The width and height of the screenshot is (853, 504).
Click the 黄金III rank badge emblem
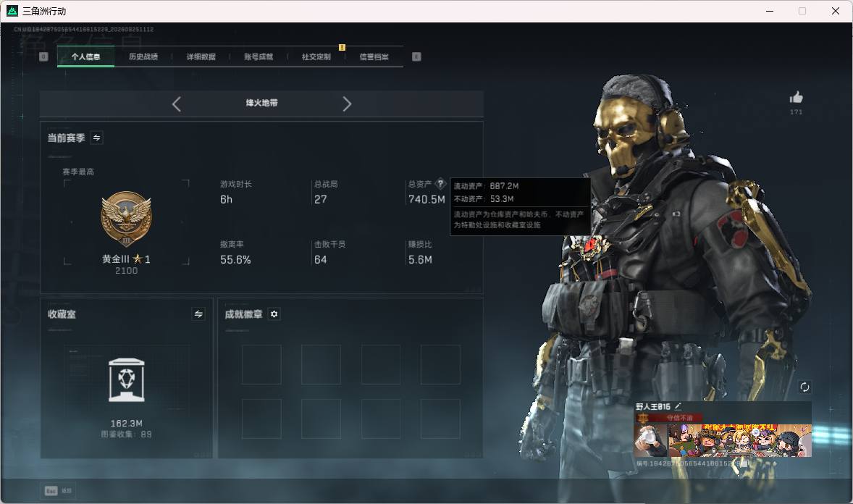click(126, 219)
